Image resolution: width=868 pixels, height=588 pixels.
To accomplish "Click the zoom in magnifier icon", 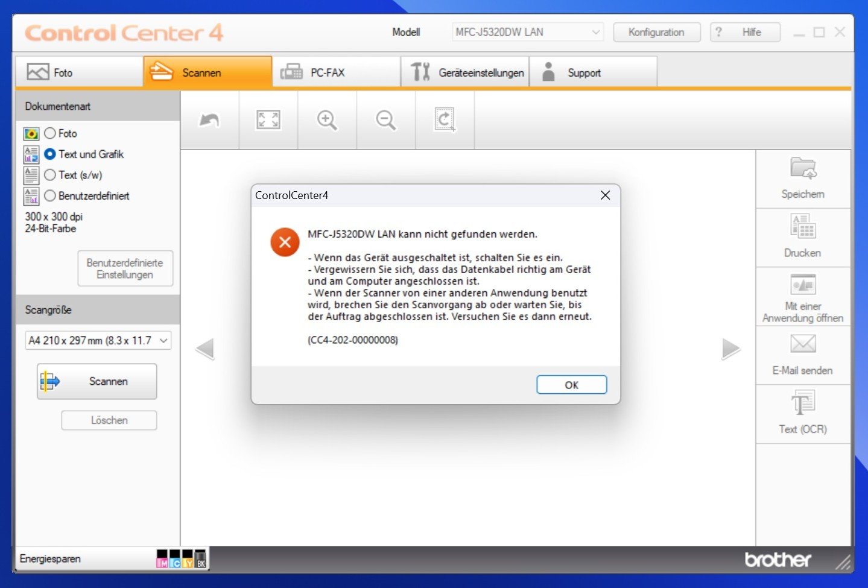I will [x=327, y=120].
